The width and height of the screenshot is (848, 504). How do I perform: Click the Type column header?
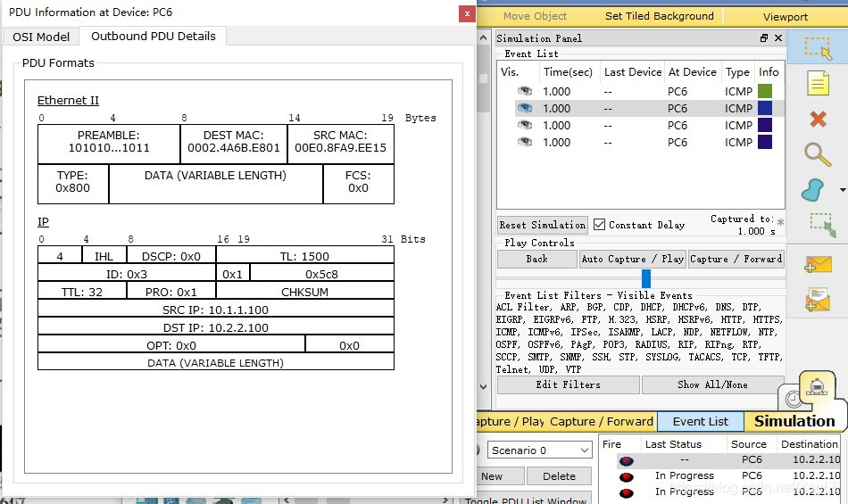pos(737,72)
